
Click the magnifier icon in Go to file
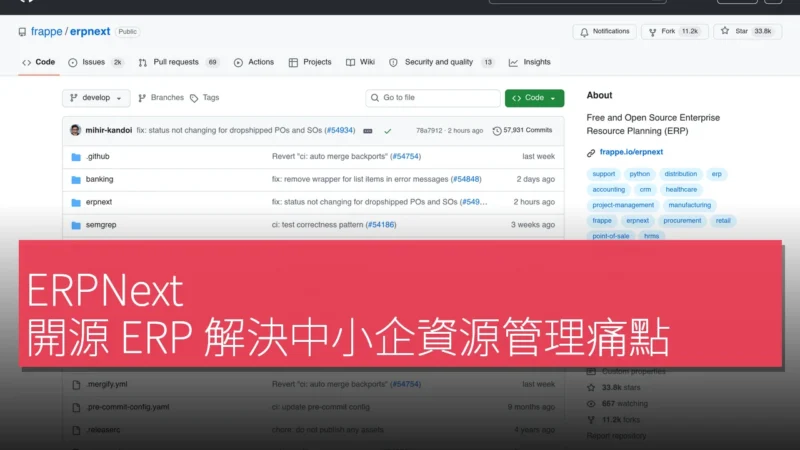pos(375,98)
